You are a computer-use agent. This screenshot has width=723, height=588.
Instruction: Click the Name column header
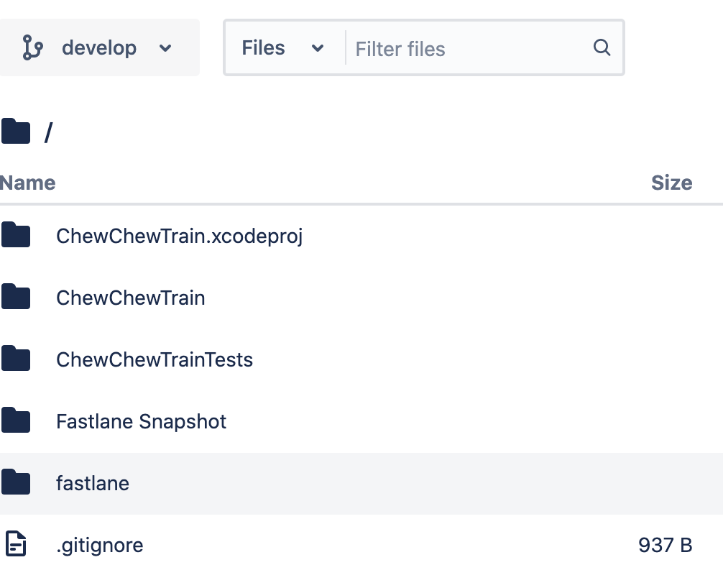coord(27,183)
